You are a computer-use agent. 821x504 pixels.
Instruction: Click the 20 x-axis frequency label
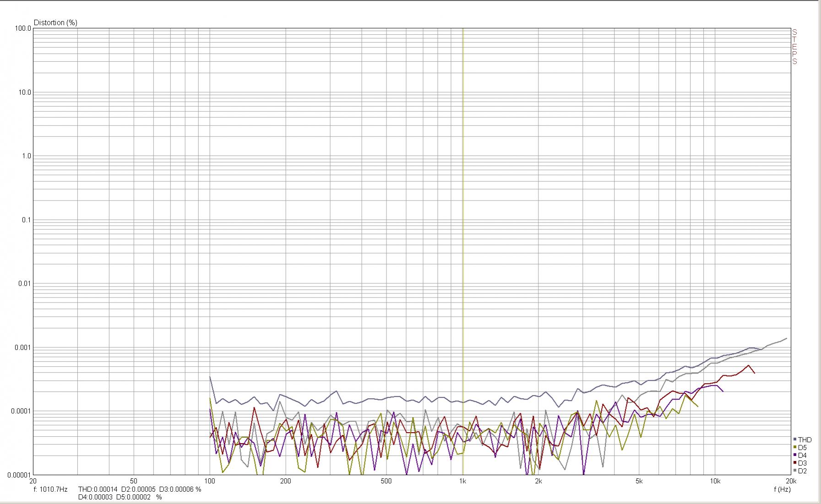[33, 481]
